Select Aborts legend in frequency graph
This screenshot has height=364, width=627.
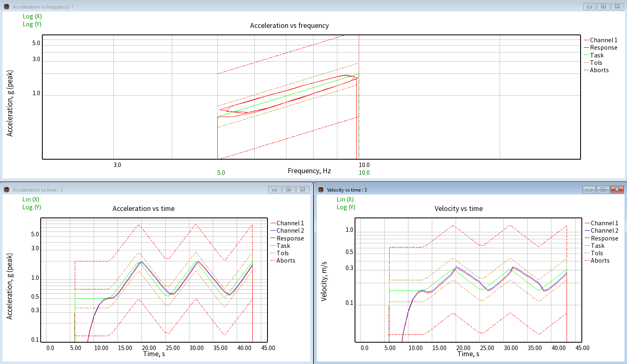[x=597, y=70]
